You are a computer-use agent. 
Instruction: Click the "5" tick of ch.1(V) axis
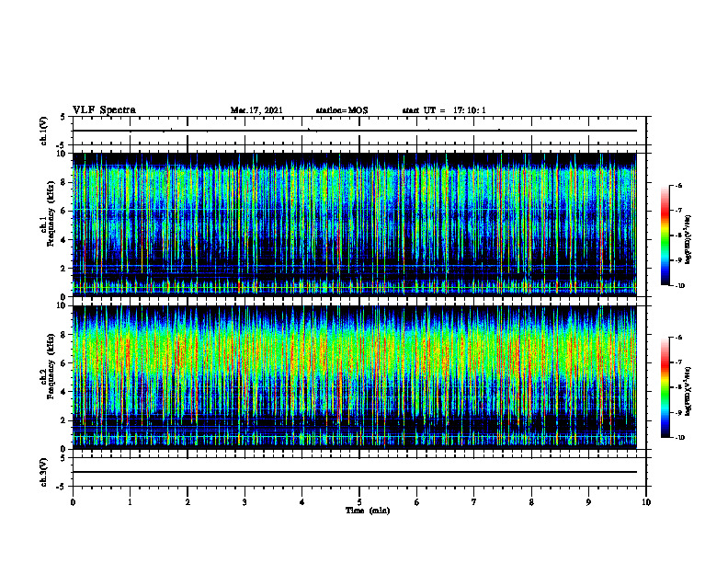click(x=64, y=117)
